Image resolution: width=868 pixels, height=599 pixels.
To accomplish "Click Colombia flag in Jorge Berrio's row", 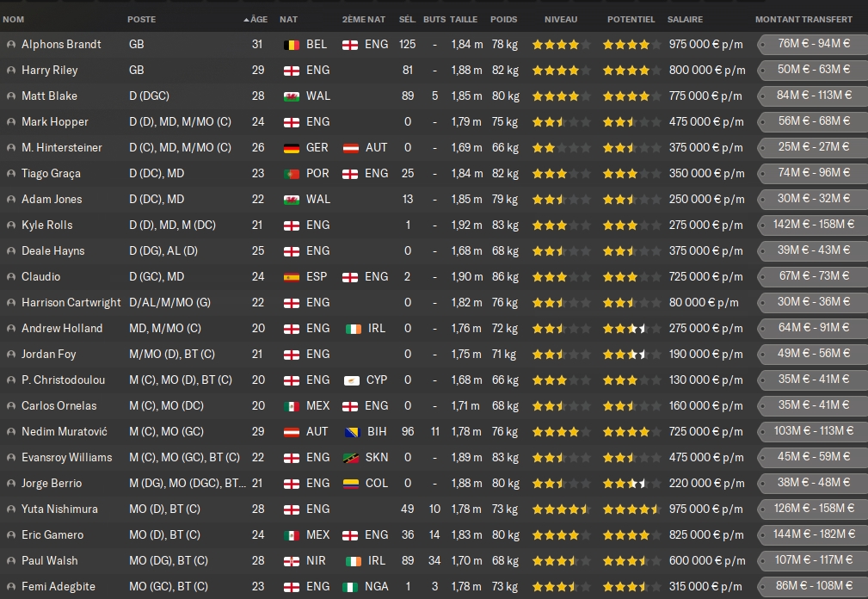I will pyautogui.click(x=350, y=484).
